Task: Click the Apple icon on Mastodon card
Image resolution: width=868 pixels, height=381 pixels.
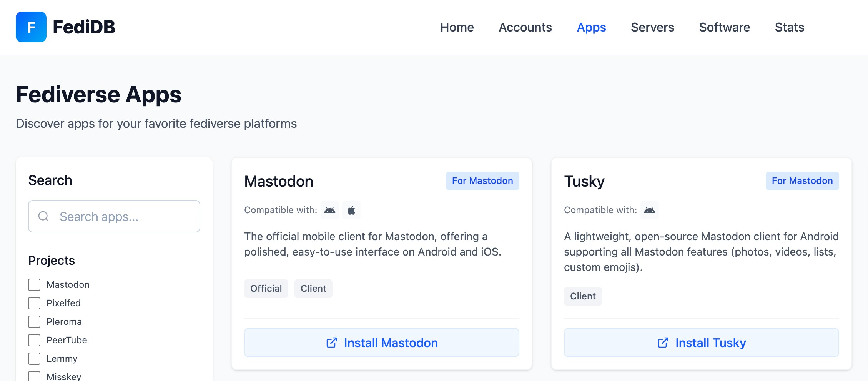Action: click(x=351, y=210)
